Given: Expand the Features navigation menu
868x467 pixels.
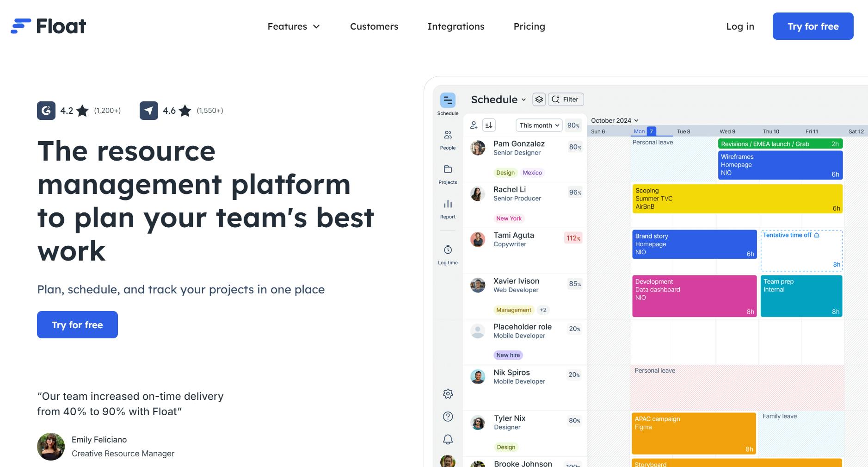Looking at the screenshot, I should pyautogui.click(x=294, y=26).
